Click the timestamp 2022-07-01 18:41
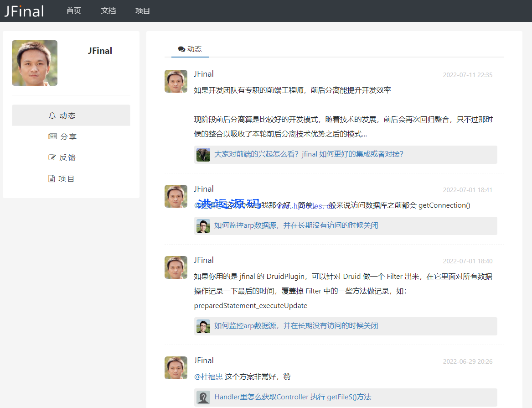Viewport: 532px width, 408px height. click(x=468, y=190)
